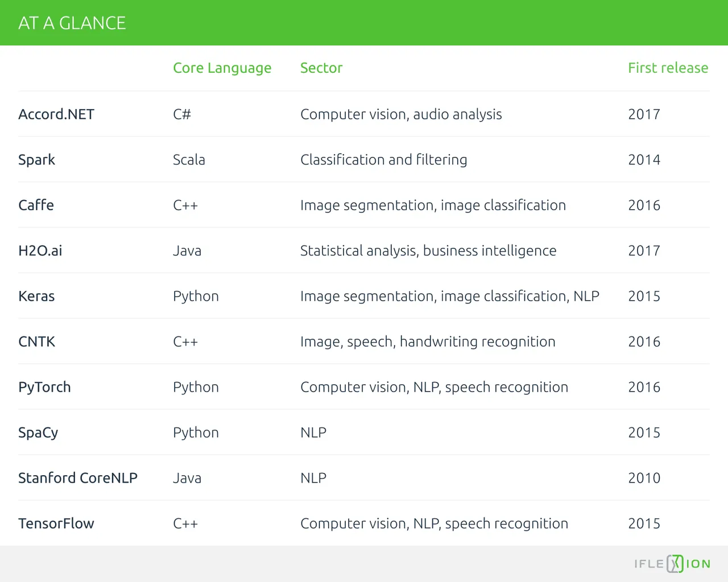Select the 'TensorFlow' row name

[x=56, y=523]
